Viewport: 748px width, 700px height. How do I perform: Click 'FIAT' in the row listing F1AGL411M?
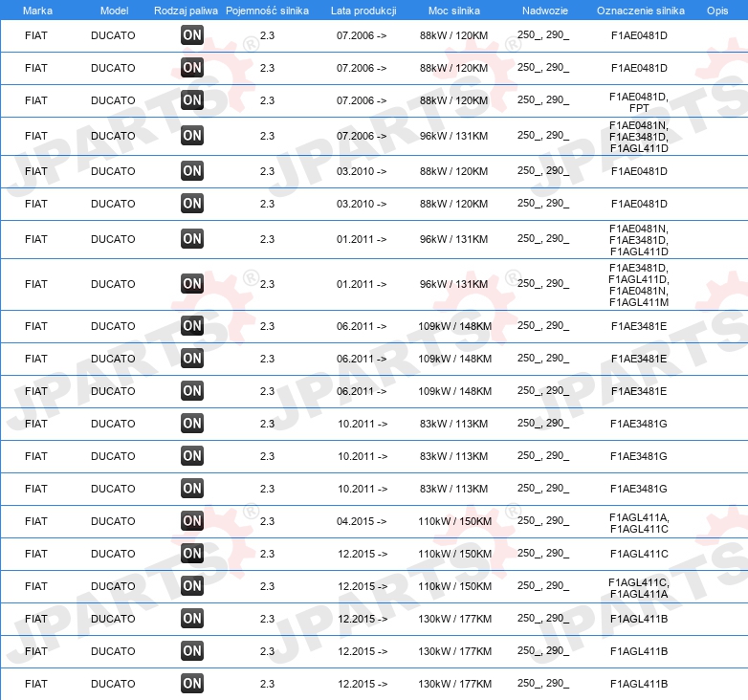click(36, 284)
